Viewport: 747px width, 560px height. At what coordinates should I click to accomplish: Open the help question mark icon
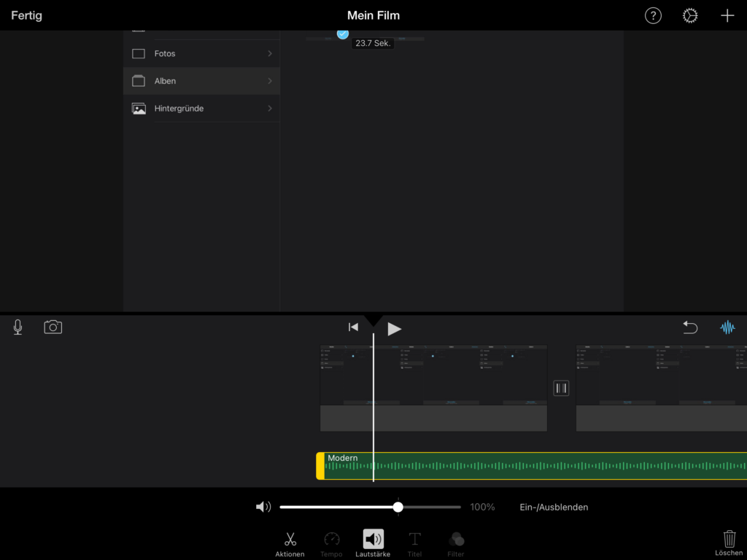tap(653, 15)
